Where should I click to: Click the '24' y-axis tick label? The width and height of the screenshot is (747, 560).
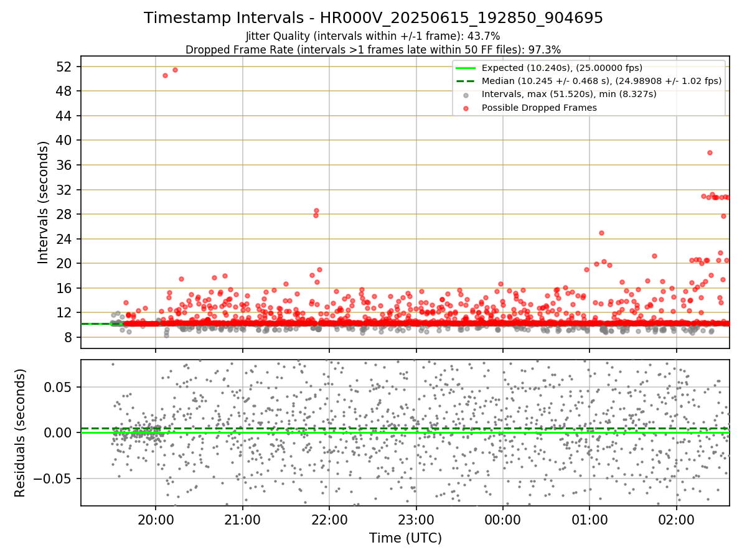(x=65, y=239)
